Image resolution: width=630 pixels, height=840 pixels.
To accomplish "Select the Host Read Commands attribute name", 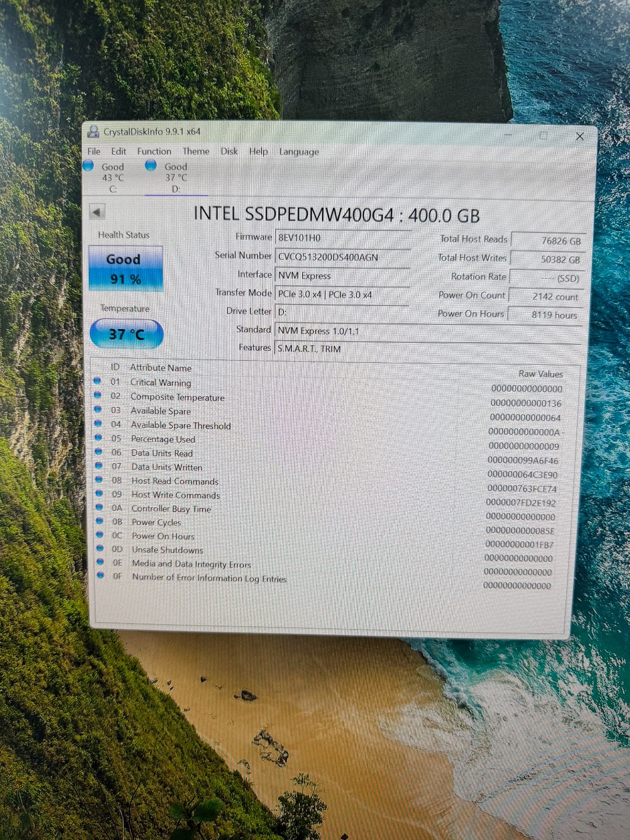I will [x=175, y=481].
